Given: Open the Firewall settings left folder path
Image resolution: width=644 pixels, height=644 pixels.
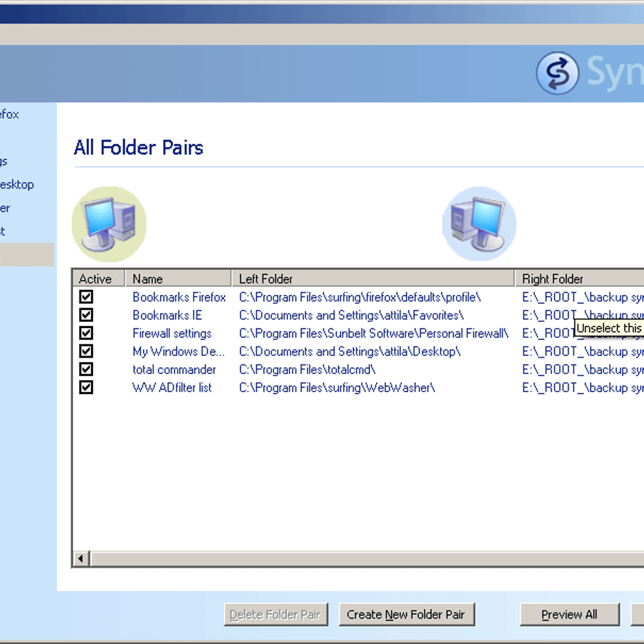Looking at the screenshot, I should tap(373, 334).
